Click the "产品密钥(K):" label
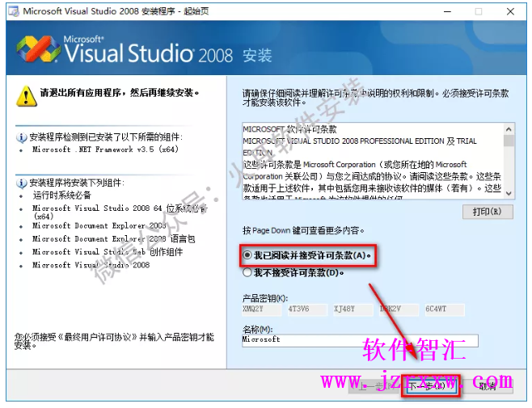 (265, 298)
